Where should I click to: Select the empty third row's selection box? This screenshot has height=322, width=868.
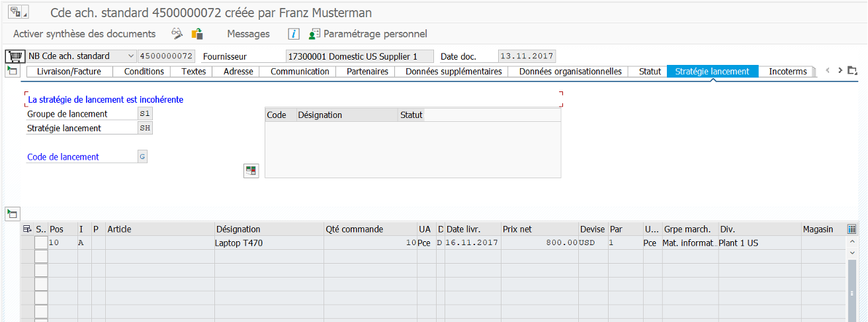[x=41, y=270]
